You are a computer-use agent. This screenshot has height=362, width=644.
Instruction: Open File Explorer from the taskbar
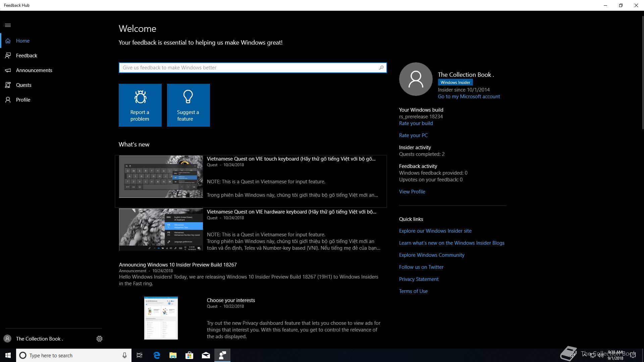[x=173, y=355]
